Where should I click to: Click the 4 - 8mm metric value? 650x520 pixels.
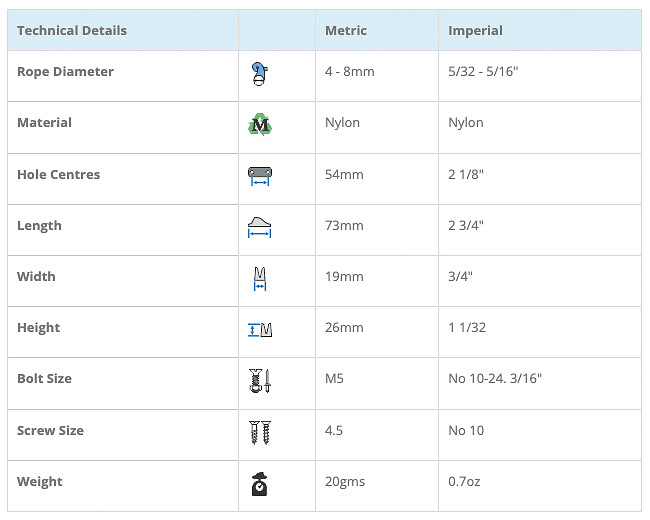tap(351, 72)
